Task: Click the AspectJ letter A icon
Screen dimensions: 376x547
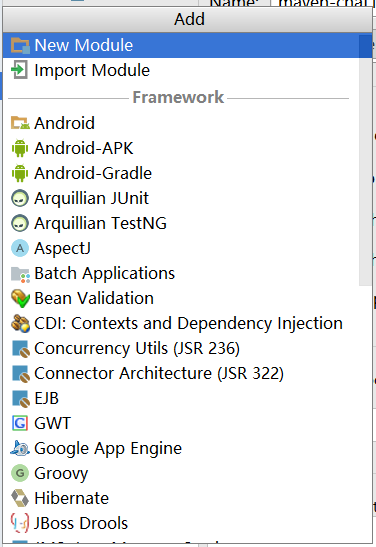Action: click(x=20, y=248)
